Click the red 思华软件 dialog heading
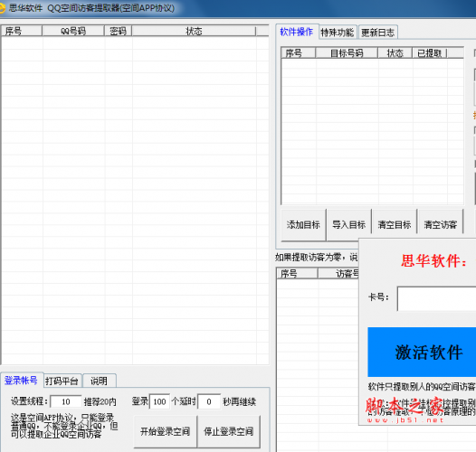 click(x=433, y=260)
